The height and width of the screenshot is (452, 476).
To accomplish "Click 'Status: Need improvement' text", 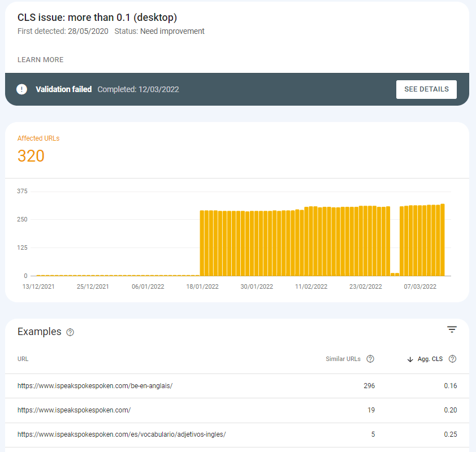I will tap(159, 31).
